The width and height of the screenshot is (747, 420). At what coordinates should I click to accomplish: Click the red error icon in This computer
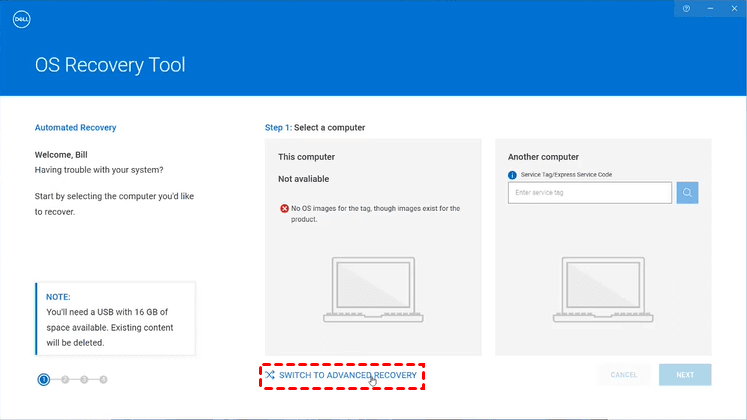coord(284,209)
